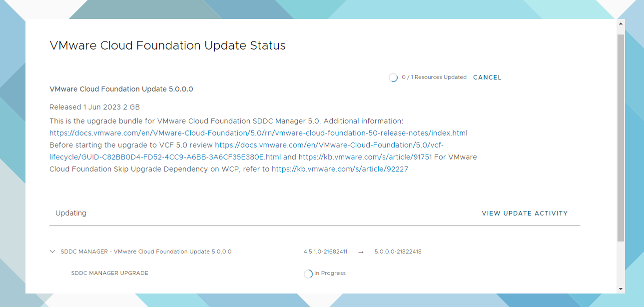Click the vertical scrollbar thumb
The height and width of the screenshot is (307, 644).
[x=621, y=137]
